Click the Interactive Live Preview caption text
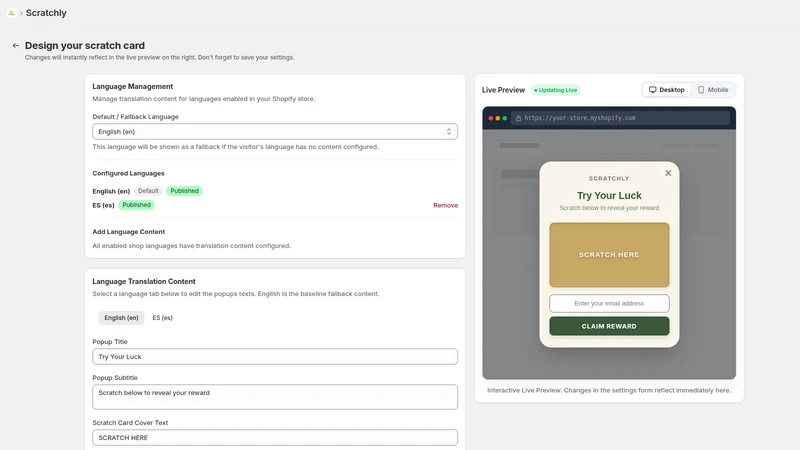The image size is (800, 450). (x=609, y=390)
